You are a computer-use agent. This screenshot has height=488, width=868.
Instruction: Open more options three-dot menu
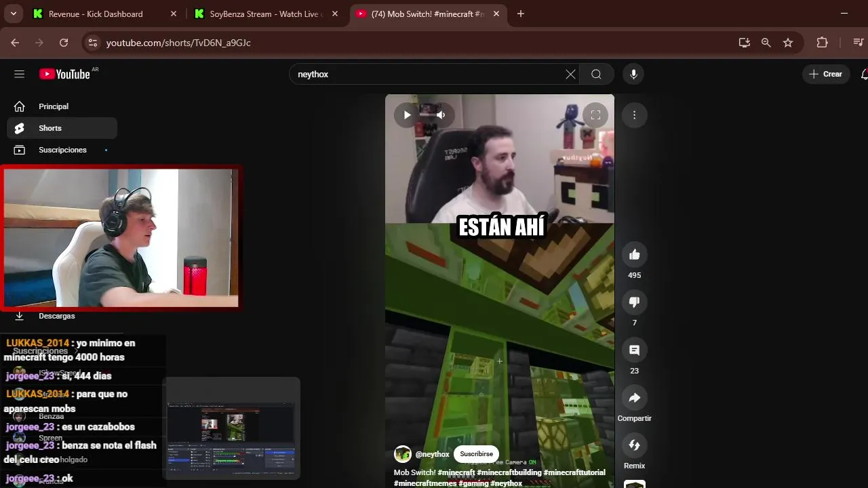(x=634, y=115)
